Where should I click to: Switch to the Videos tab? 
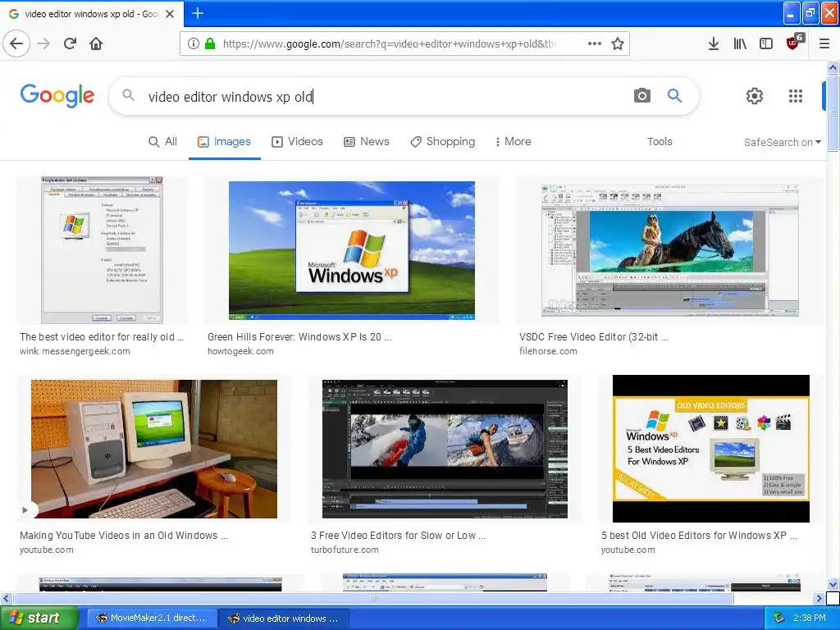[x=297, y=141]
